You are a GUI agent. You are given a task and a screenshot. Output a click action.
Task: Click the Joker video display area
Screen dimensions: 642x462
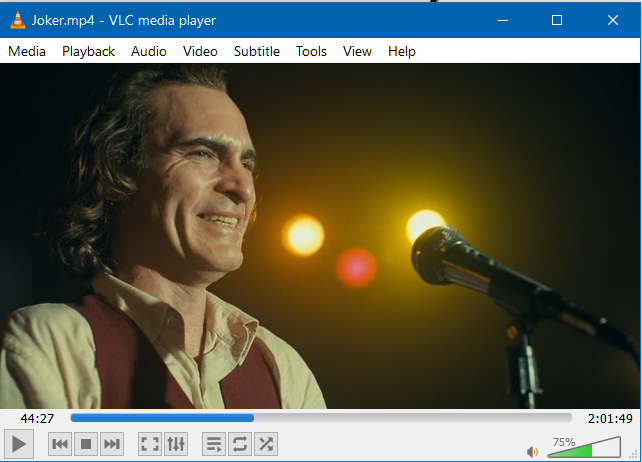tap(320, 236)
